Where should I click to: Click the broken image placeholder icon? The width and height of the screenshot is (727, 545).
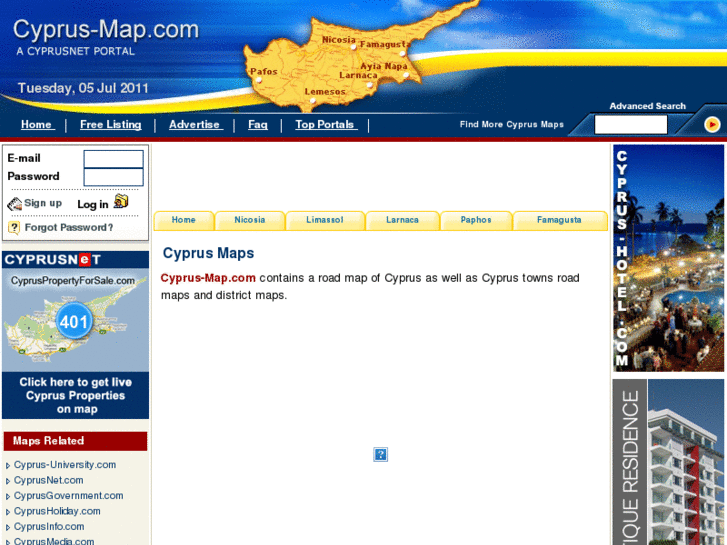tap(380, 455)
